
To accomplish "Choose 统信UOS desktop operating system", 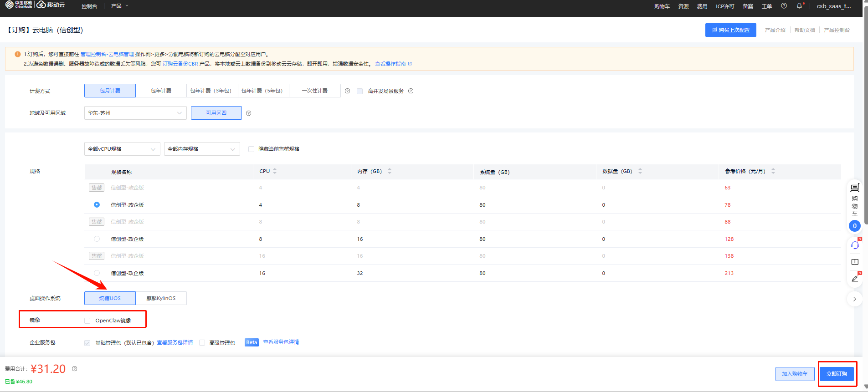I will [110, 298].
